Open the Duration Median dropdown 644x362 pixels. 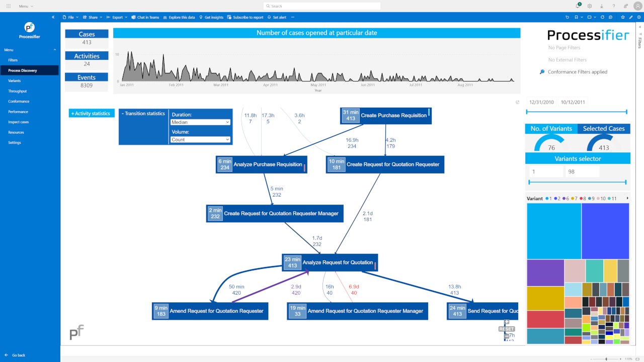coord(201,122)
